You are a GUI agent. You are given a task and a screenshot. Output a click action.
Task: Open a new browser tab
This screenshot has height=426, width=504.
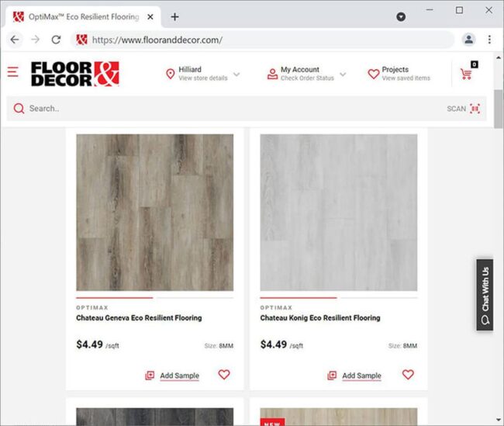pos(175,17)
